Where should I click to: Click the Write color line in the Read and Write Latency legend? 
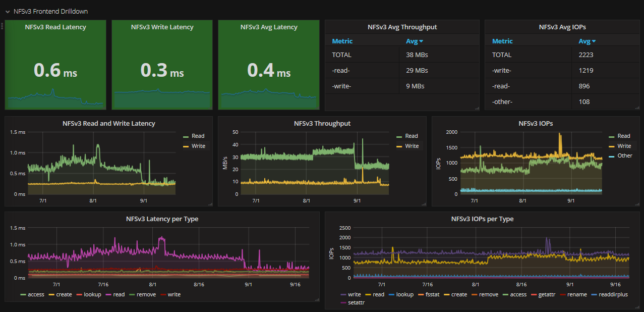(186, 146)
